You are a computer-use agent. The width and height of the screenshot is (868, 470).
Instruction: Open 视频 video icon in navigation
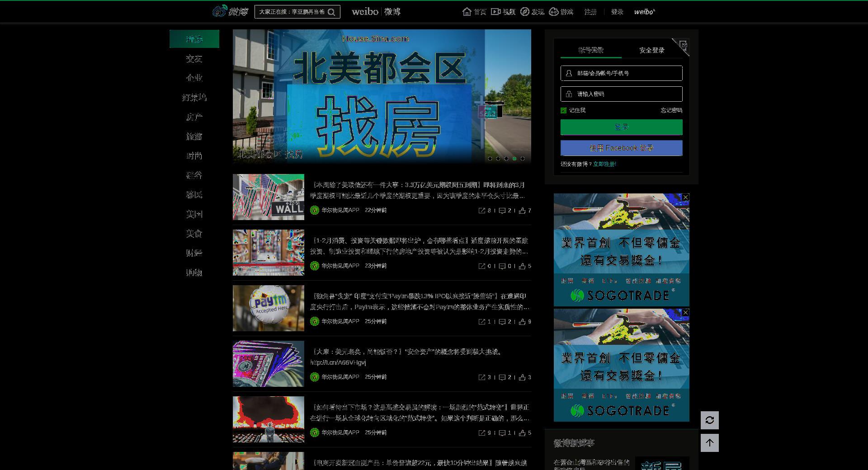pyautogui.click(x=495, y=12)
